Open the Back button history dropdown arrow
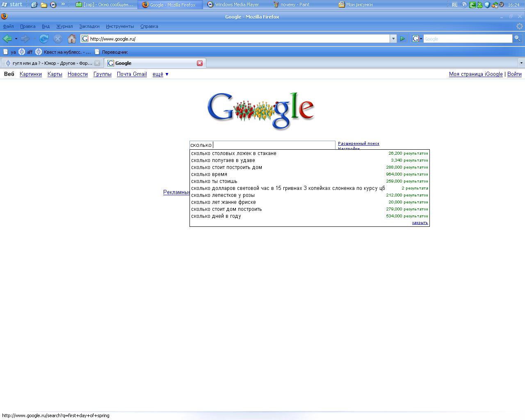 (x=16, y=39)
